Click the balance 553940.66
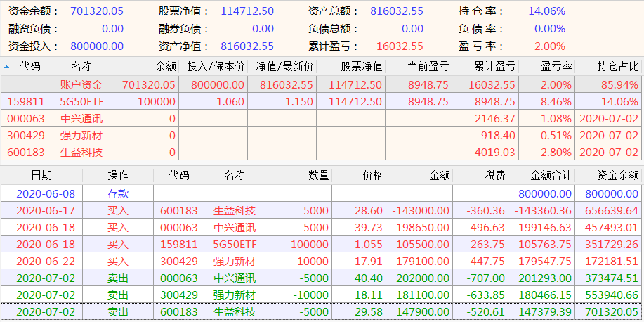This screenshot has width=644, height=322. click(x=612, y=295)
